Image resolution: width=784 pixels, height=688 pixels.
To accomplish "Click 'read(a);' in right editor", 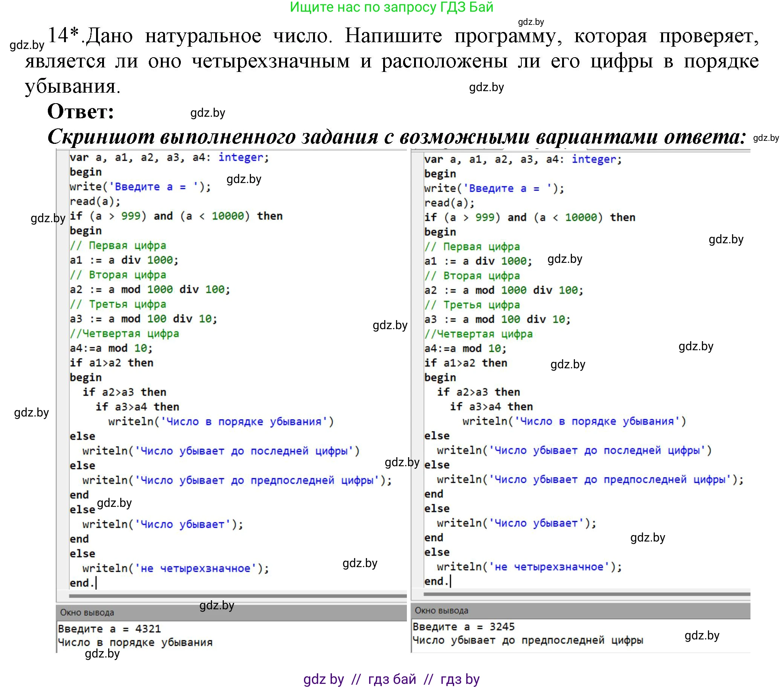I will click(x=449, y=203).
